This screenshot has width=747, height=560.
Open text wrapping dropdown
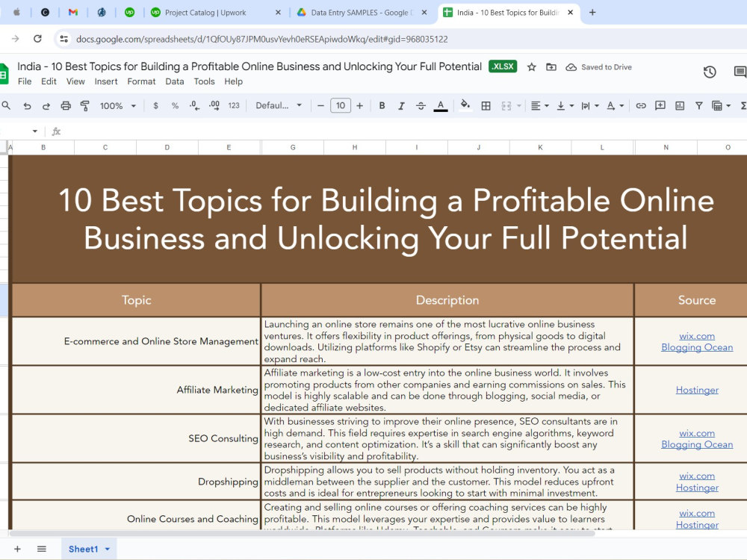(x=590, y=106)
